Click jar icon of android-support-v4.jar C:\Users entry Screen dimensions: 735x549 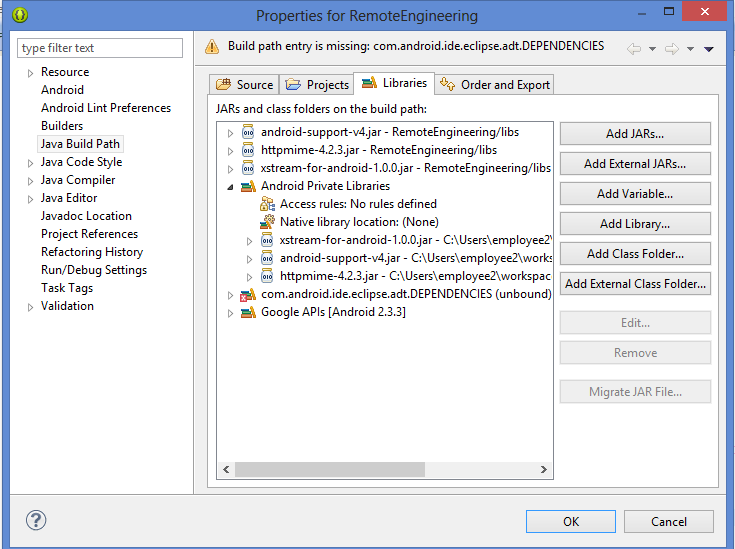pyautogui.click(x=267, y=258)
